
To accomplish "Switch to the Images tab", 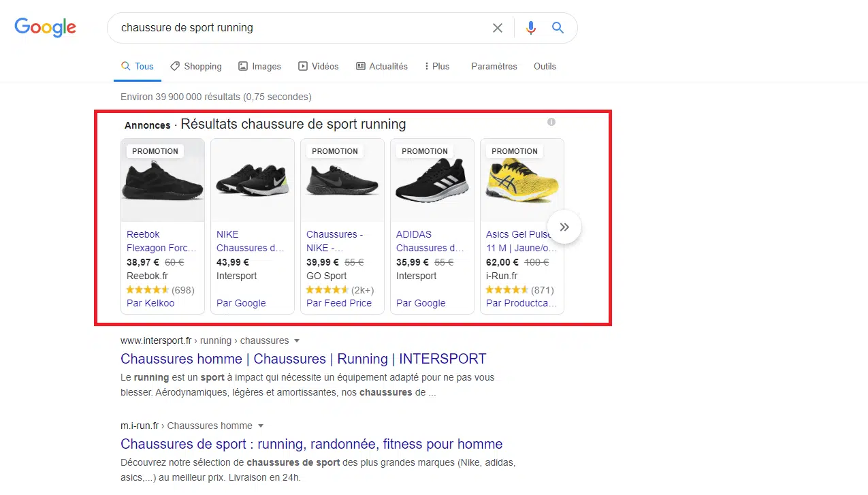I will click(259, 66).
